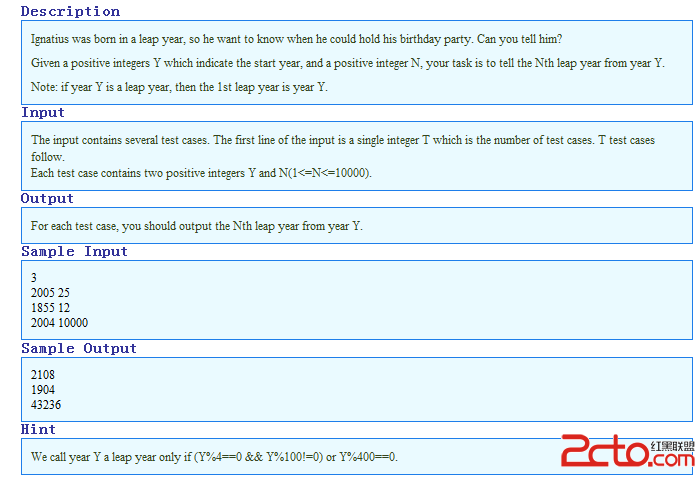
Task: Click the sample input line '2004 10000'
Action: pos(59,323)
